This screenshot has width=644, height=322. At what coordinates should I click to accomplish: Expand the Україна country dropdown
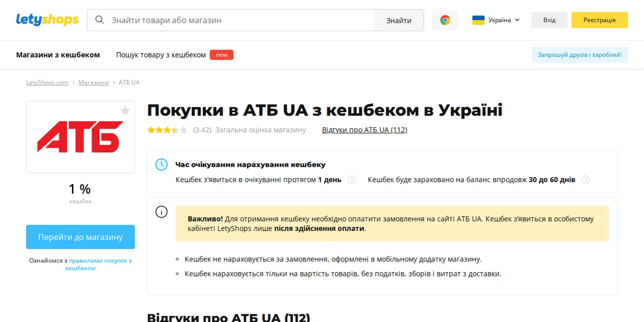click(496, 20)
